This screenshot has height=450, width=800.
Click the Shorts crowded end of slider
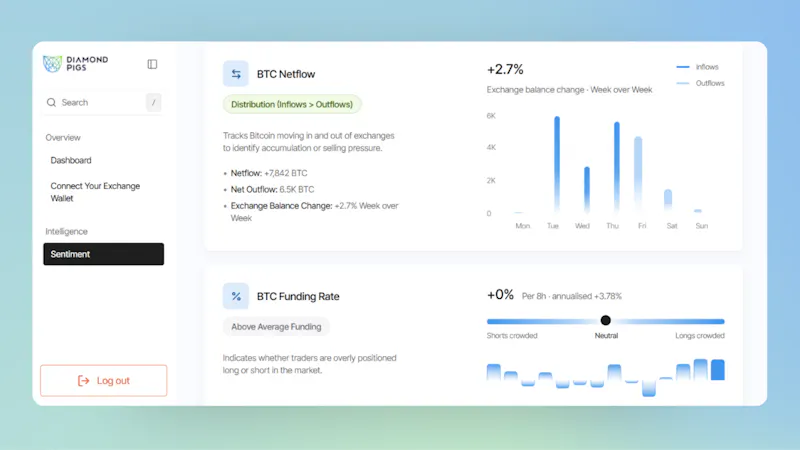[x=512, y=336]
